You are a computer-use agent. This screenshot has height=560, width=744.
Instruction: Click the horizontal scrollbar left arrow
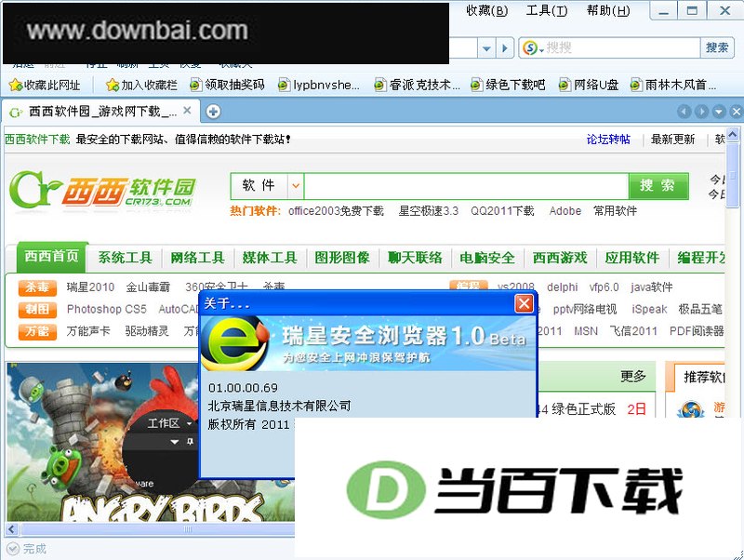(12, 529)
